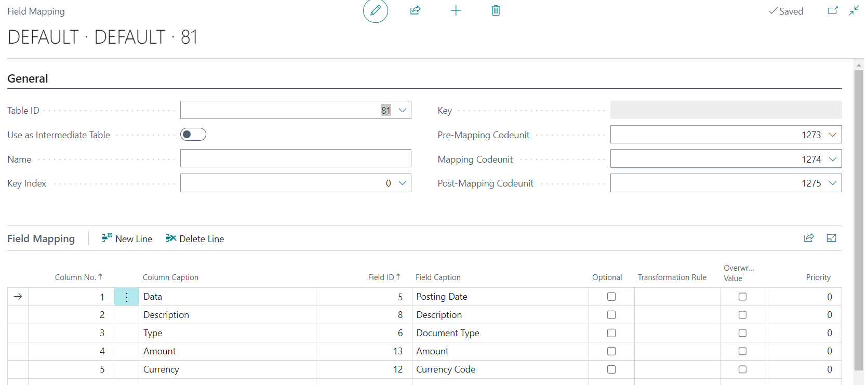The width and height of the screenshot is (868, 385).
Task: Click New Line button
Action: (x=127, y=238)
